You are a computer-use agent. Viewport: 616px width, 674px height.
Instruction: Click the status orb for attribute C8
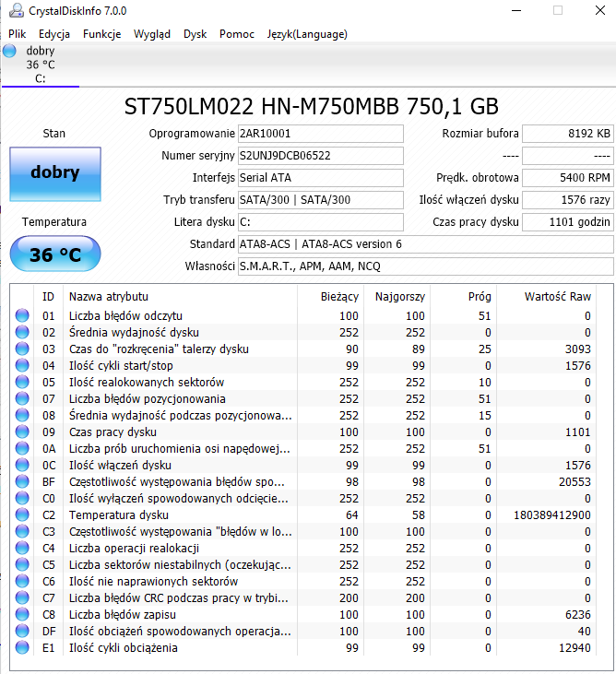click(22, 614)
